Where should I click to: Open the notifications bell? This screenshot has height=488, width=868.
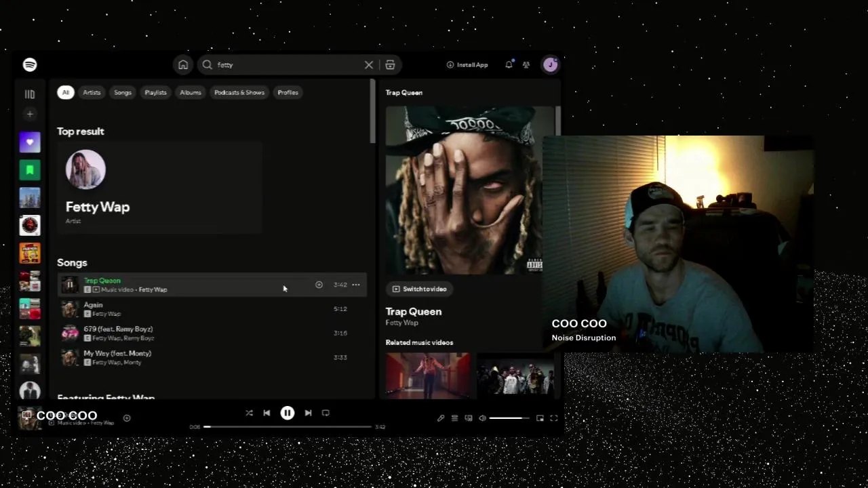(x=509, y=64)
